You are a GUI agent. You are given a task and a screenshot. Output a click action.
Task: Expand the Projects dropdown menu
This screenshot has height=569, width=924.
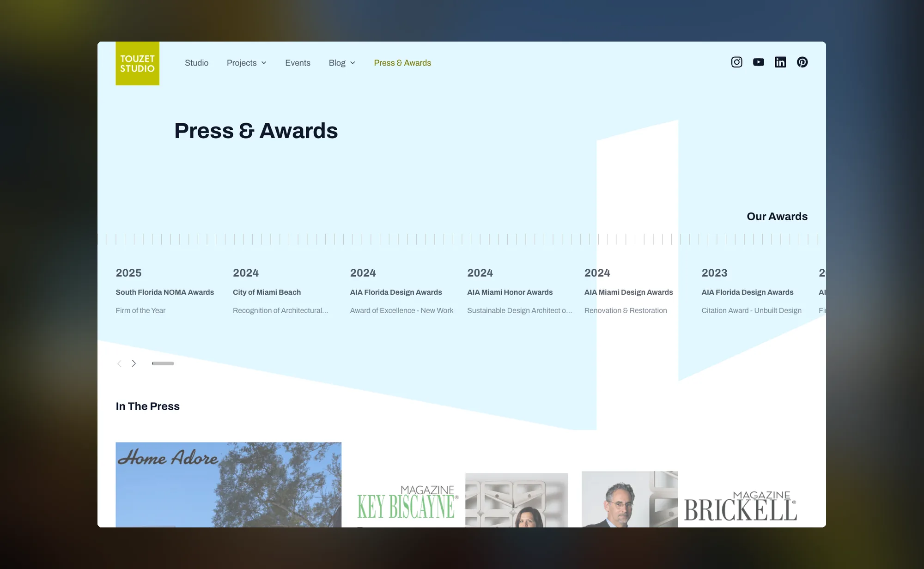[x=247, y=63]
